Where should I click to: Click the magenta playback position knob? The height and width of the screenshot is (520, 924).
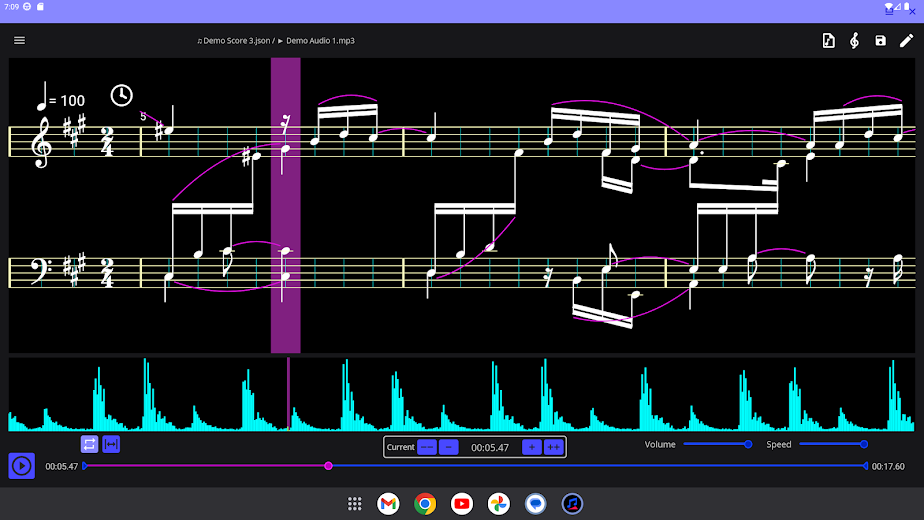[x=328, y=466]
